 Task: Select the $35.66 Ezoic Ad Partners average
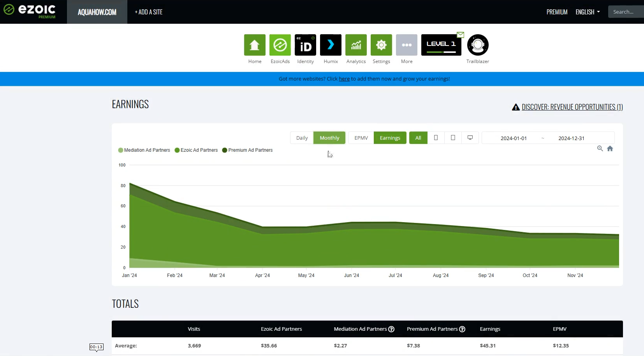tap(269, 345)
